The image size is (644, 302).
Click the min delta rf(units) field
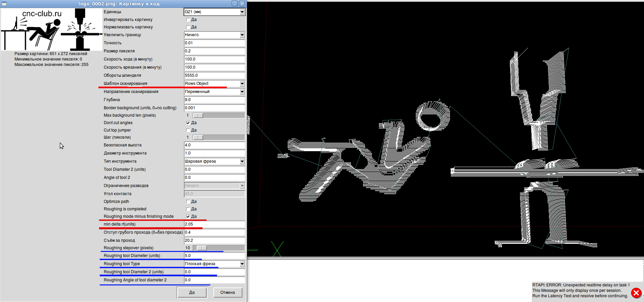coord(214,224)
